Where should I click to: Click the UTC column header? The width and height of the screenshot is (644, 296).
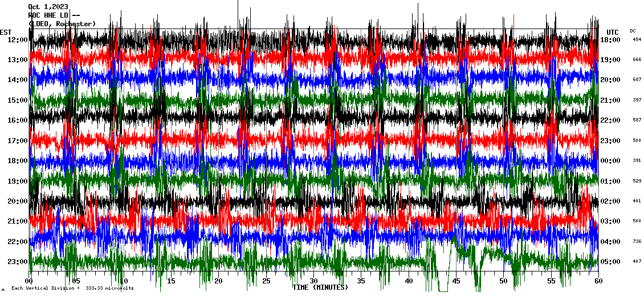tap(613, 32)
